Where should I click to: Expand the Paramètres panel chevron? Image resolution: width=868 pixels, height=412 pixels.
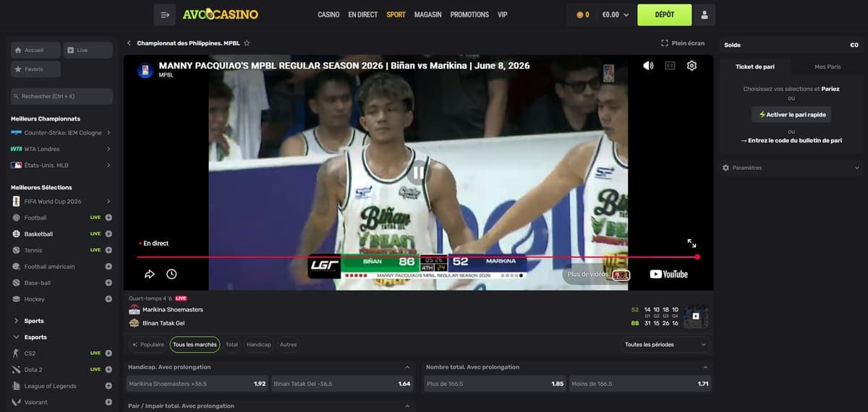tap(857, 168)
